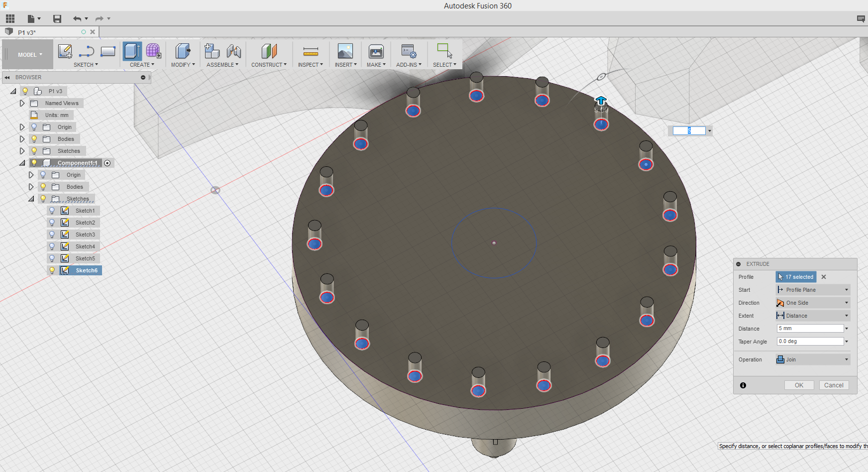Screen dimensions: 868x472
Task: Expand the top-level Origin folder
Action: (x=22, y=127)
